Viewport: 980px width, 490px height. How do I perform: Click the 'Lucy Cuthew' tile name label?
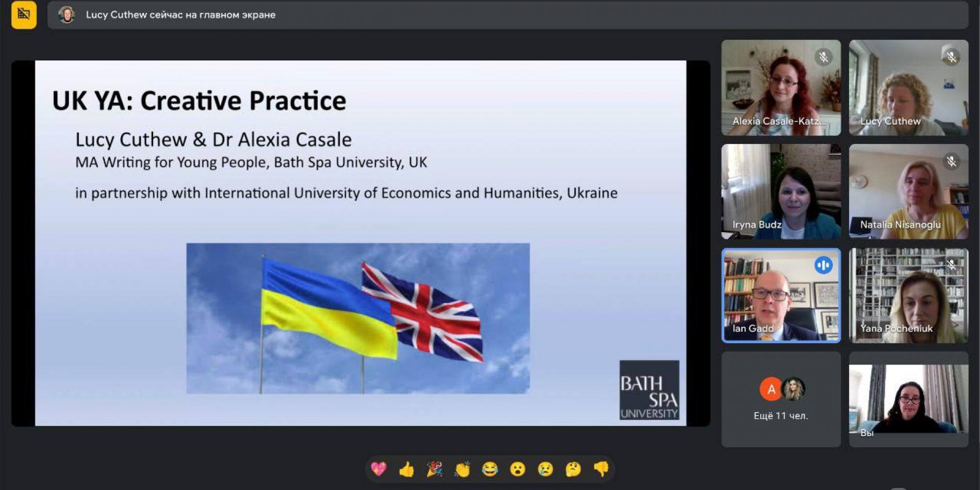(x=890, y=121)
